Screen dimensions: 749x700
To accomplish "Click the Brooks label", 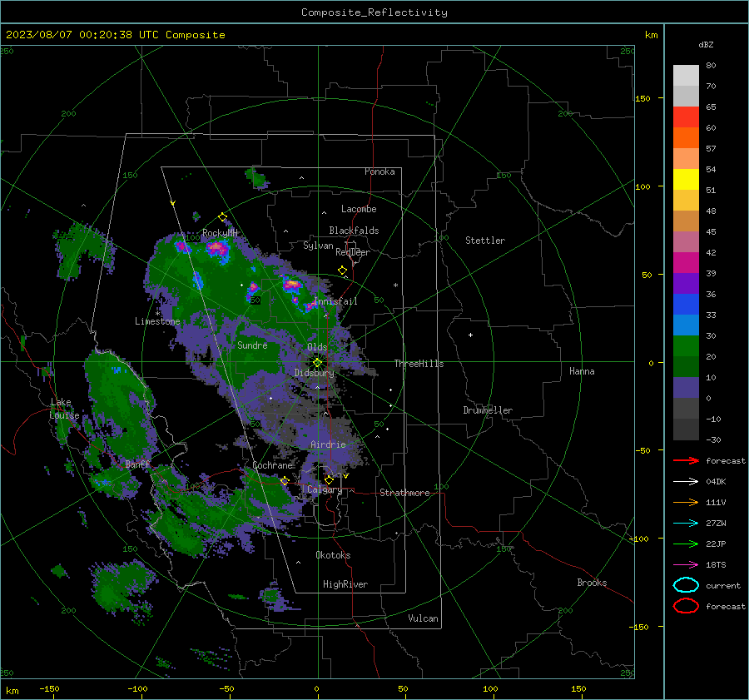I will coord(592,582).
